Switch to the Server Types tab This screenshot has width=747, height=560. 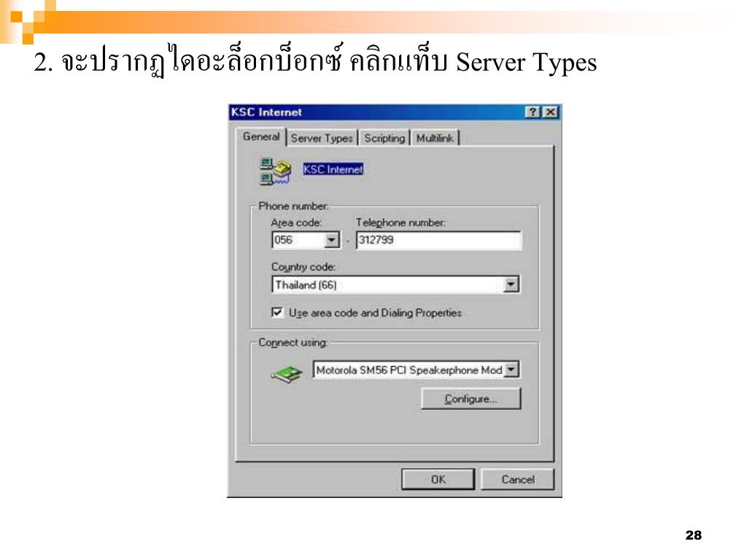point(322,138)
